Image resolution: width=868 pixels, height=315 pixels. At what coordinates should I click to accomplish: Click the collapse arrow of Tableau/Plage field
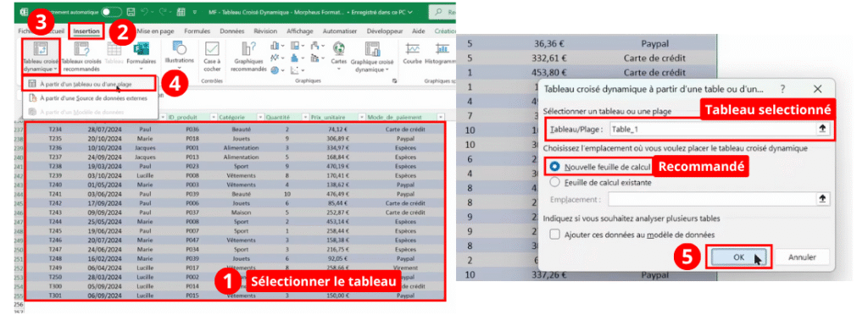pos(822,128)
